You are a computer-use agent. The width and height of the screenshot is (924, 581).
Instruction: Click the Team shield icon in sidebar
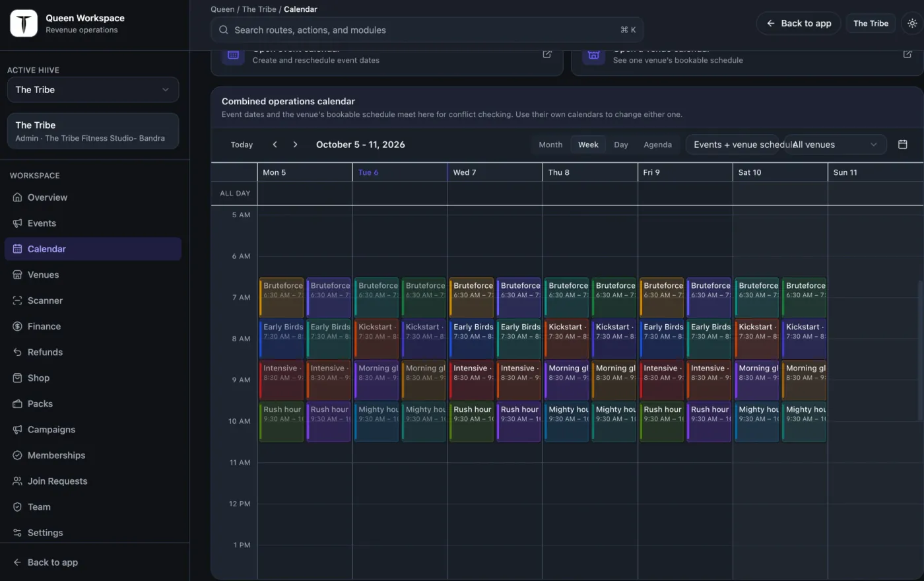pyautogui.click(x=18, y=507)
